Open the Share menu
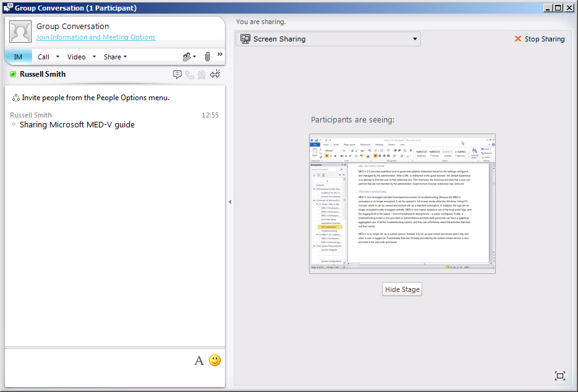The image size is (578, 392). (115, 57)
